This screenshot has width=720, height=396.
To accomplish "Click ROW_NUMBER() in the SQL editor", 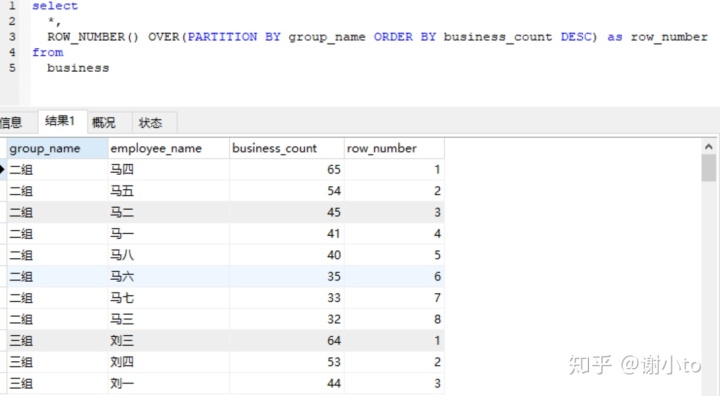I will pos(93,37).
